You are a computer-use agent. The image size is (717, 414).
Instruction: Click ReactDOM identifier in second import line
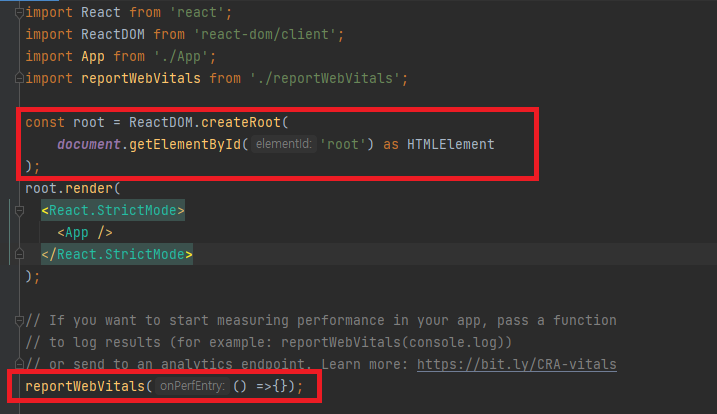pyautogui.click(x=113, y=34)
